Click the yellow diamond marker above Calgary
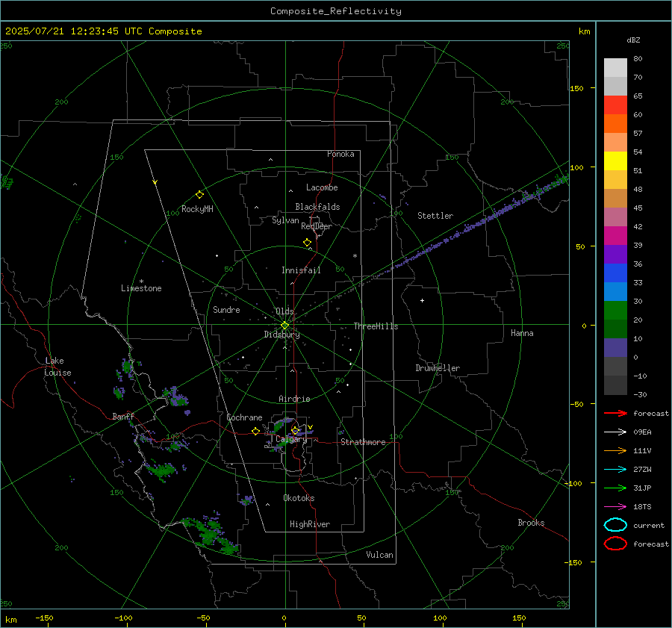The height and width of the screenshot is (628, 672). point(295,430)
